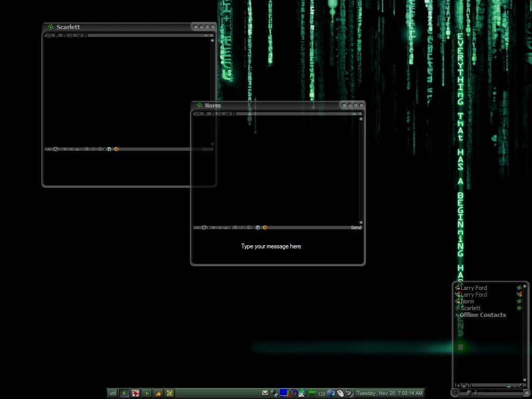
Task: Open the emoticon smiley picker in Norm chat
Action: point(265,228)
